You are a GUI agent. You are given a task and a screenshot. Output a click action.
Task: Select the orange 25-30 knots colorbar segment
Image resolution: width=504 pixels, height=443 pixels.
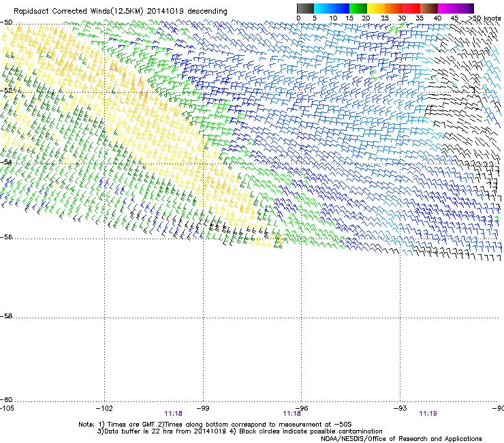point(394,8)
